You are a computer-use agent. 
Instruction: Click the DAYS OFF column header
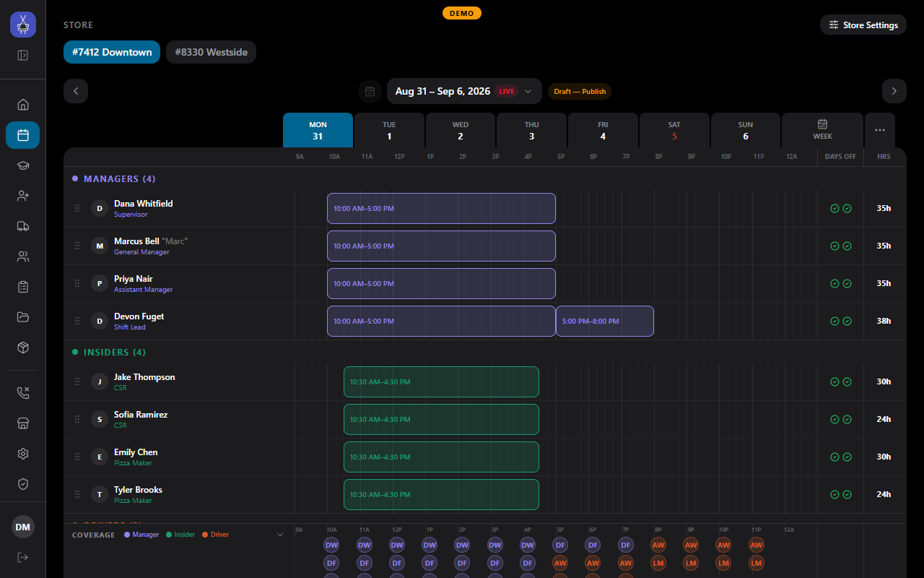840,157
